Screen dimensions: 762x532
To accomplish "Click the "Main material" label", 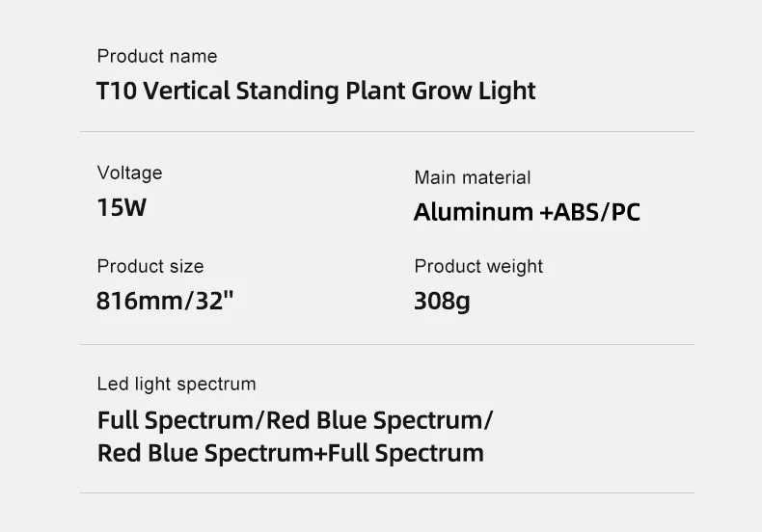I will pyautogui.click(x=472, y=178).
